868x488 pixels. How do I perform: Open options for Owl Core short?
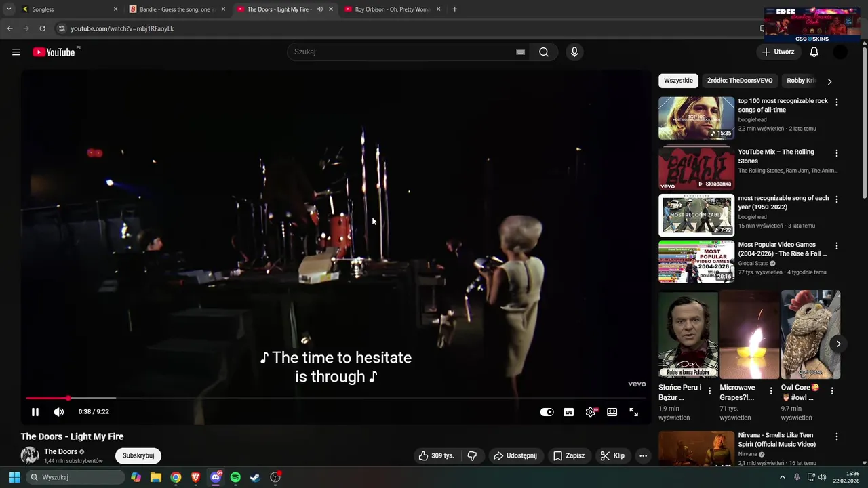pyautogui.click(x=832, y=391)
